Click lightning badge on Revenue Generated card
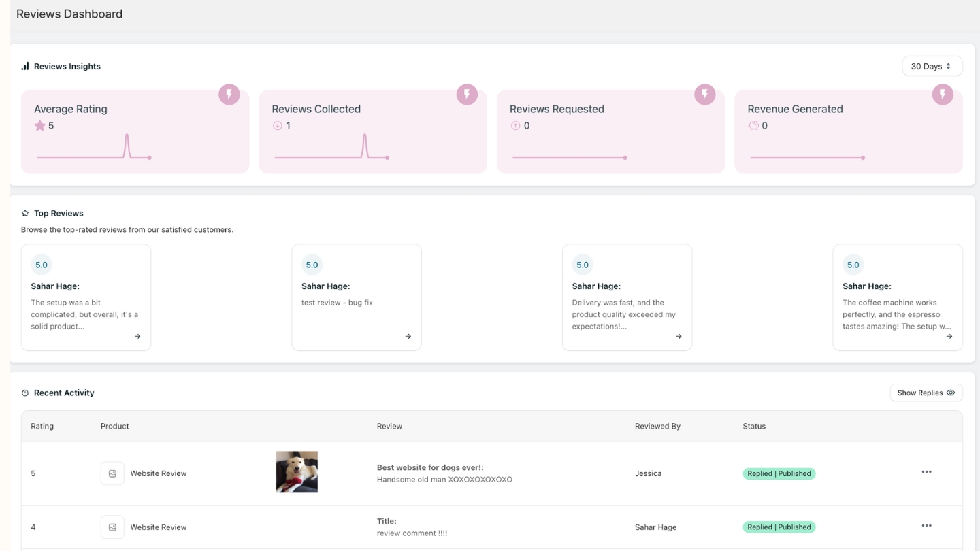The image size is (980, 551). [943, 95]
